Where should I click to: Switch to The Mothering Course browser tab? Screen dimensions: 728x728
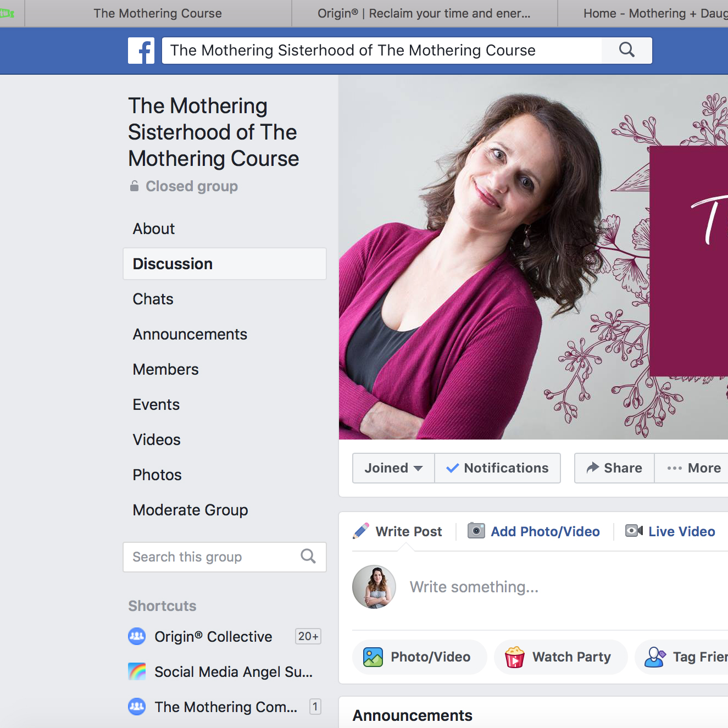158,13
